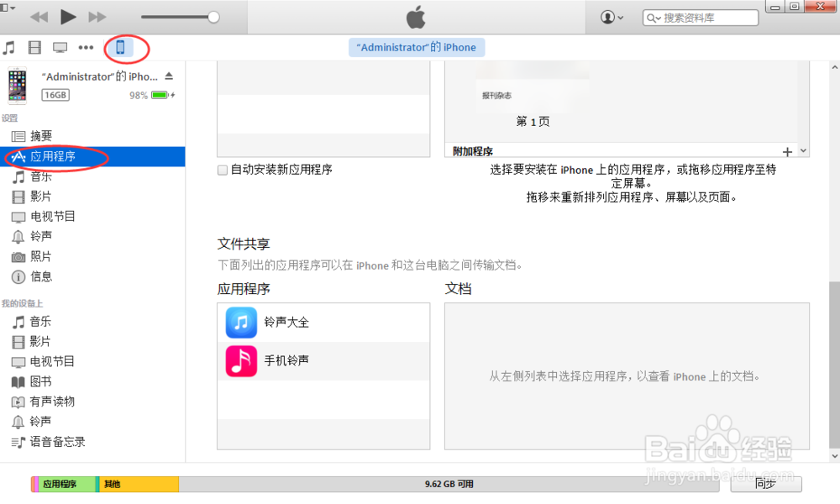Screen dimensions: 840x504
Task: Select the iPhone device icon
Action: tap(120, 47)
